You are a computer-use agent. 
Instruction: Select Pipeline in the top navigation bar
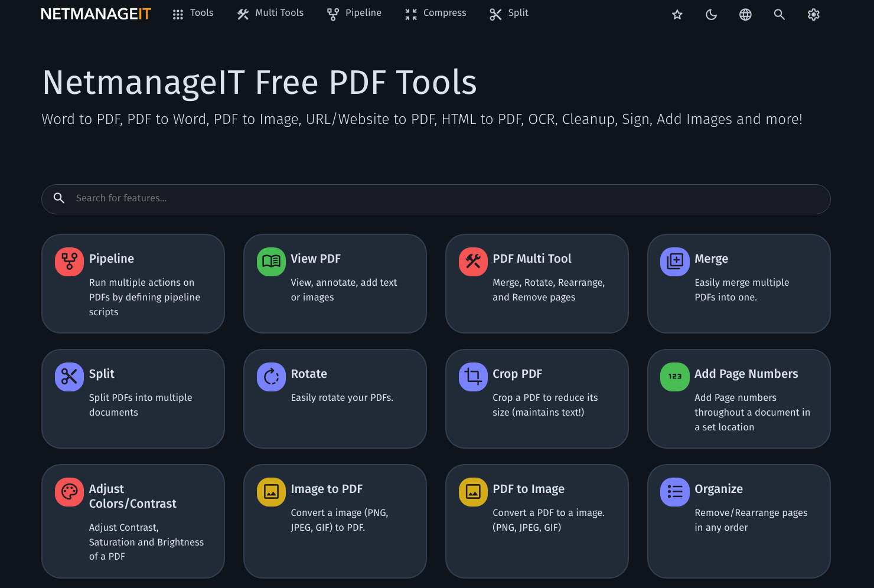point(354,13)
